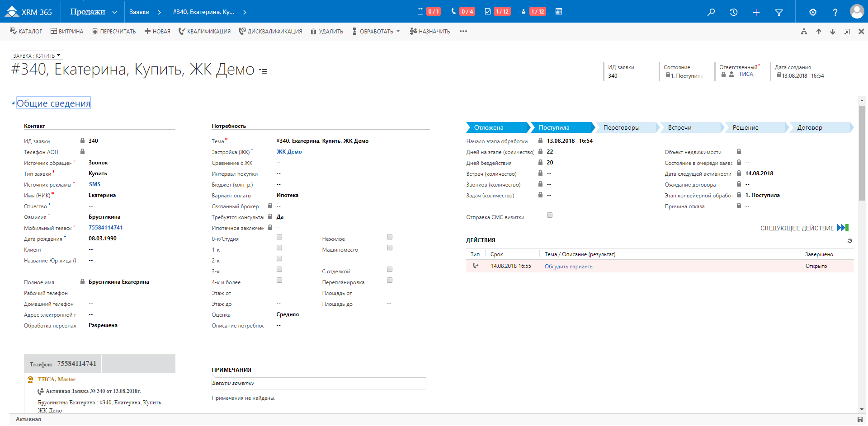Toggle the Машиноместо checkbox

pos(390,248)
